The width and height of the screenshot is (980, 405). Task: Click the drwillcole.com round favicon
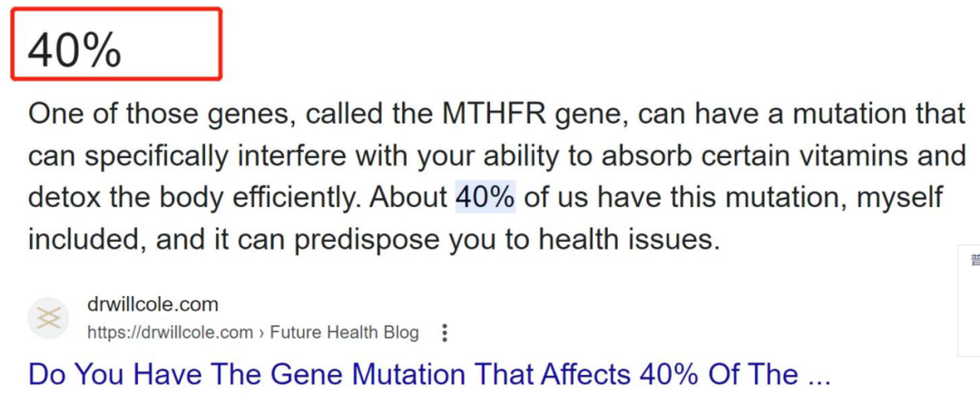(48, 319)
